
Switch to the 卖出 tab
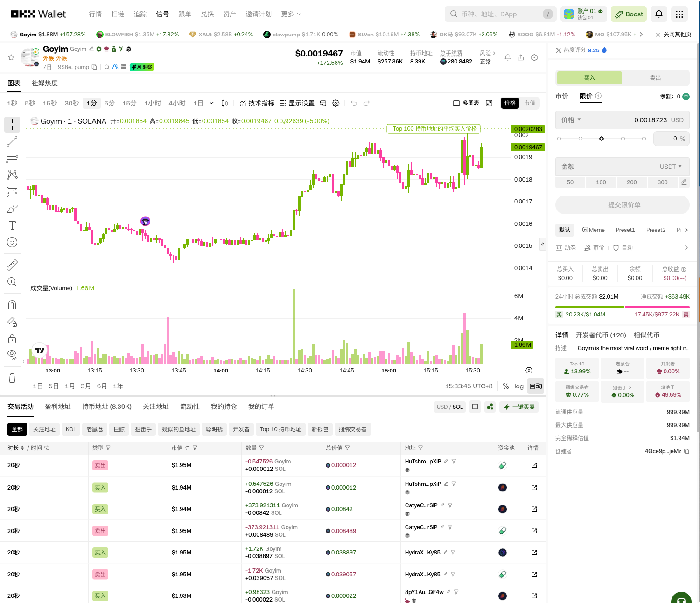pyautogui.click(x=655, y=77)
